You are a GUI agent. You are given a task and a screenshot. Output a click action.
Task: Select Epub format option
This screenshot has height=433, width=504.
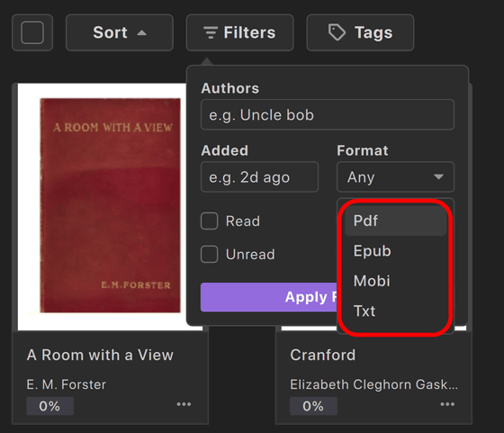[x=395, y=251]
